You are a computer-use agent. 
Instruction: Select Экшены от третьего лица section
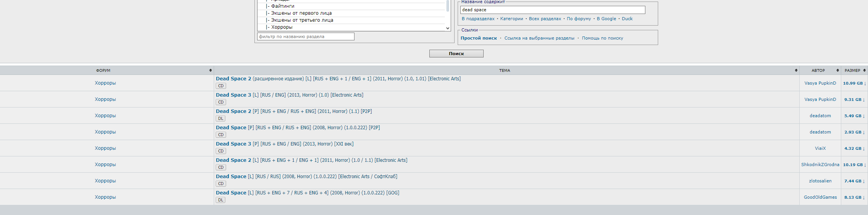point(351,20)
